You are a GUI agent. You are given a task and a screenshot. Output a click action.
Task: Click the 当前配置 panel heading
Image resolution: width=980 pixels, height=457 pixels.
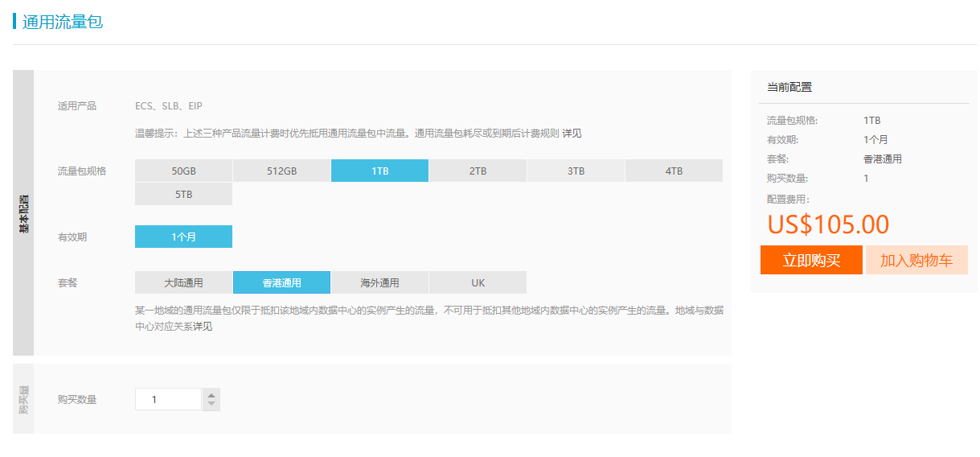pyautogui.click(x=789, y=87)
